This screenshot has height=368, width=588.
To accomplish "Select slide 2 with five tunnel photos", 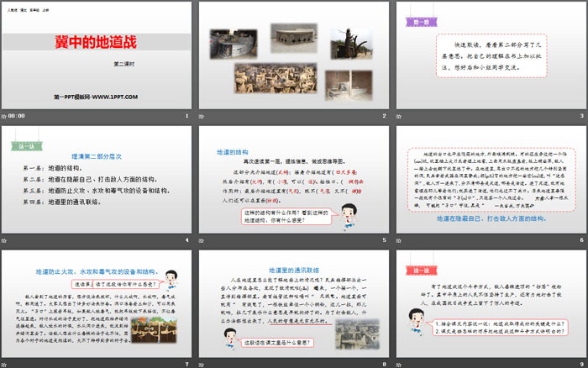I will point(294,55).
